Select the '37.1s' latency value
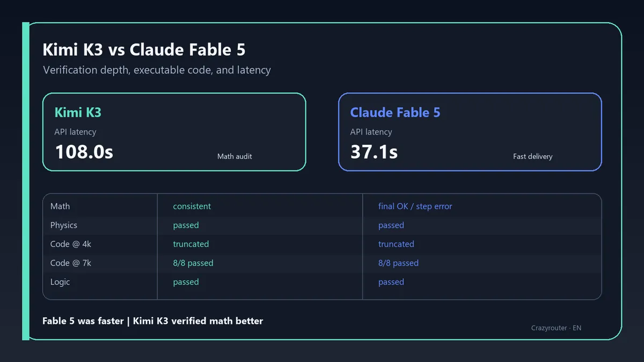The image size is (644, 362). [374, 152]
